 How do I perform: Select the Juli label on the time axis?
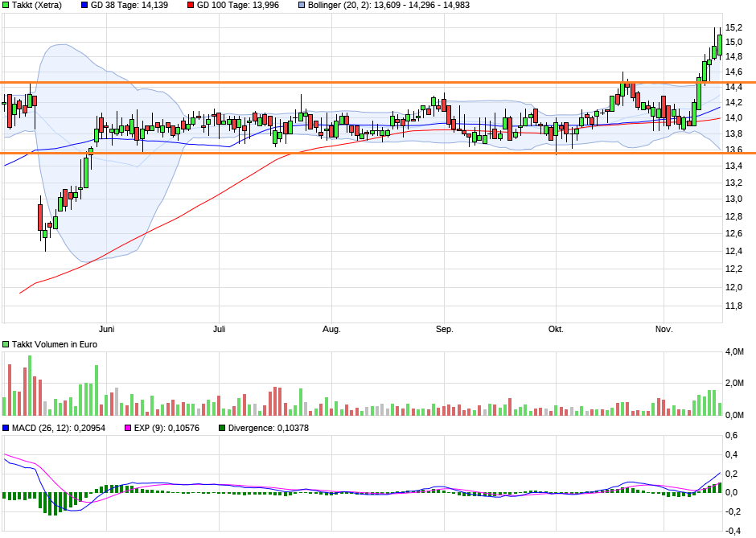pyautogui.click(x=220, y=330)
